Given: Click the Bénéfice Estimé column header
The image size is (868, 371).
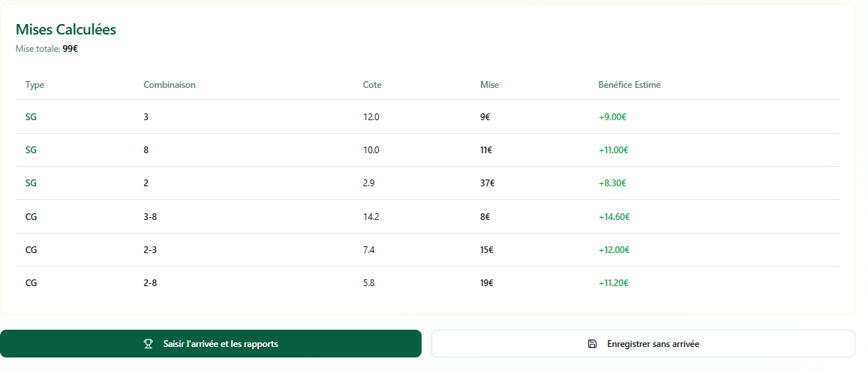Looking at the screenshot, I should 629,85.
